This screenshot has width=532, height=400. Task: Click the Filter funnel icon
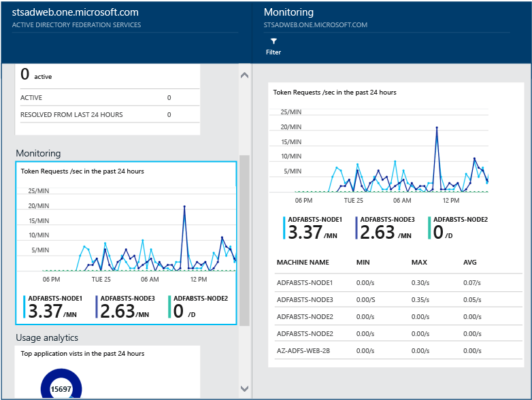273,41
